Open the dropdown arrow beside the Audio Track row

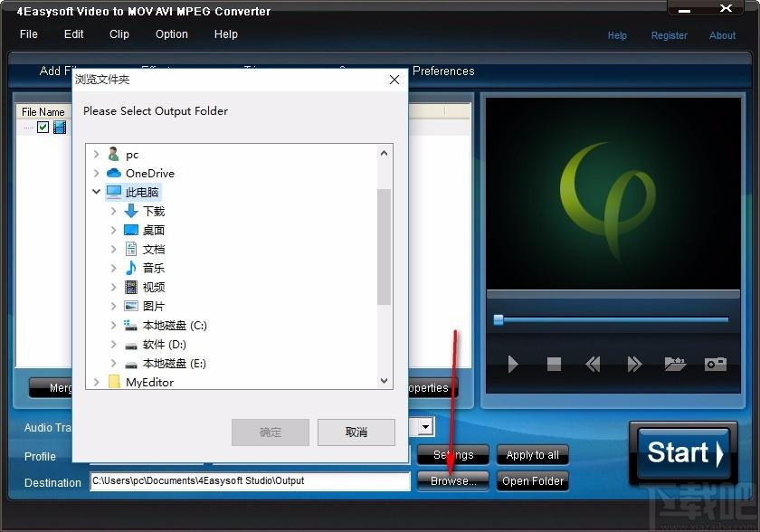coord(425,427)
